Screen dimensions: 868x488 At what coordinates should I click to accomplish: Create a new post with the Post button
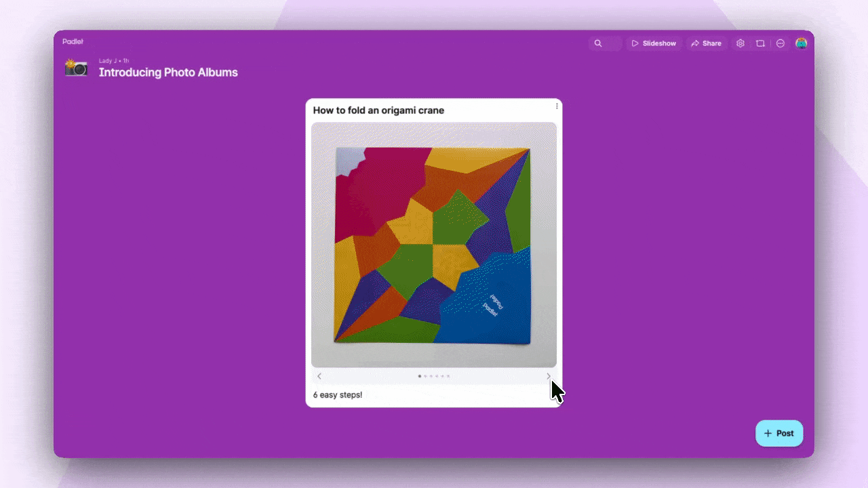tap(778, 433)
